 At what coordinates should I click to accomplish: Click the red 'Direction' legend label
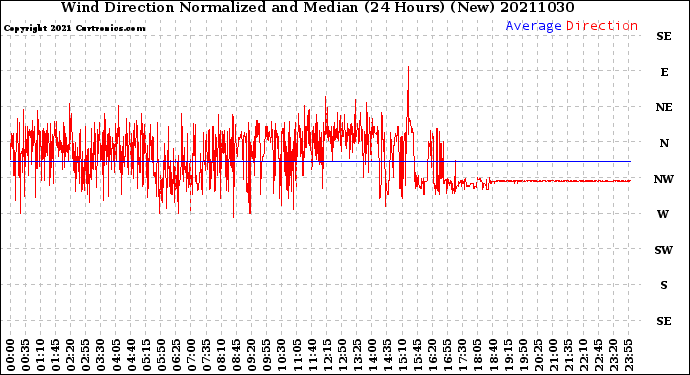(602, 26)
